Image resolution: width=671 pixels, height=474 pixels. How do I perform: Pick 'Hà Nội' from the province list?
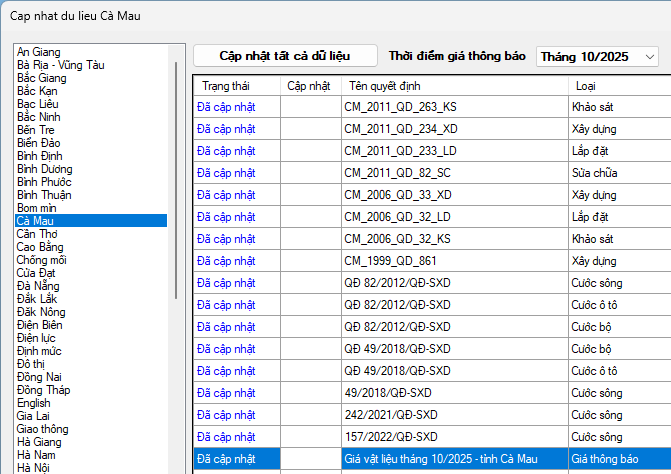34,467
